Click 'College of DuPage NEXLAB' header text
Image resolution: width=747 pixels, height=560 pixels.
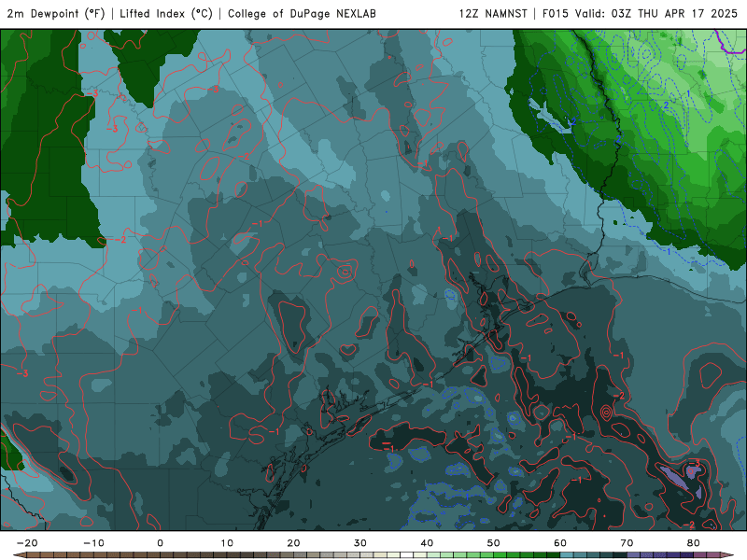pos(302,14)
